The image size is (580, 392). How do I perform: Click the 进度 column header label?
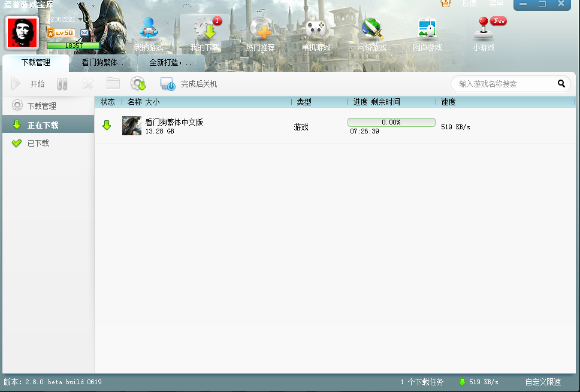360,102
